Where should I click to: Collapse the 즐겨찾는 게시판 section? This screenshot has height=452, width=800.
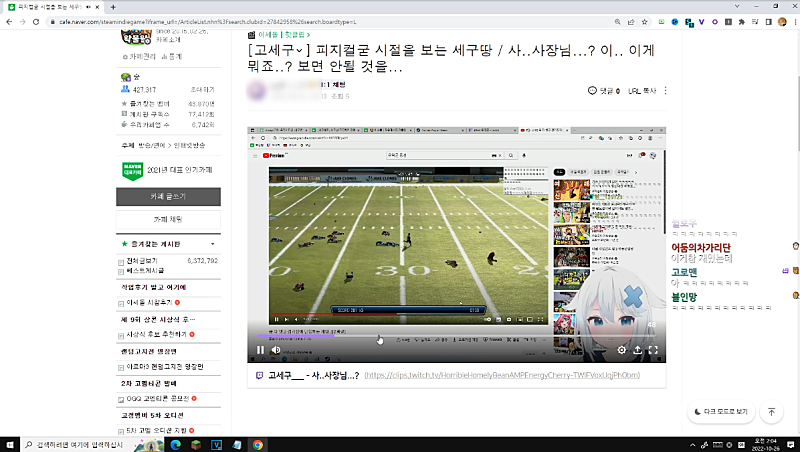tap(212, 243)
